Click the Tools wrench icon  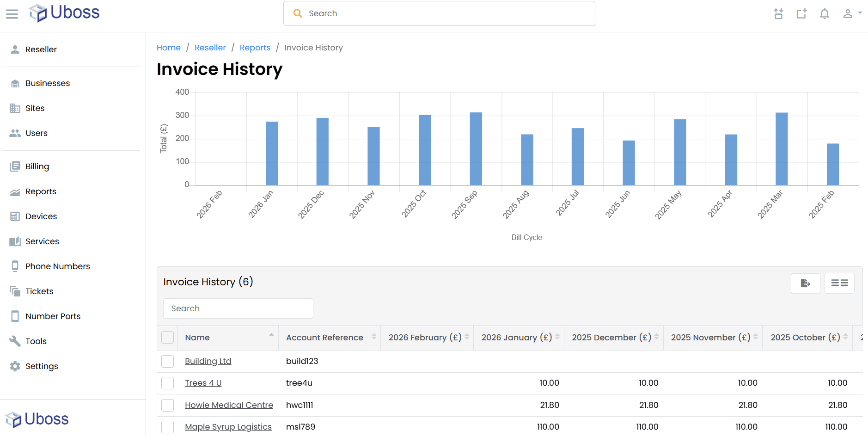point(15,341)
